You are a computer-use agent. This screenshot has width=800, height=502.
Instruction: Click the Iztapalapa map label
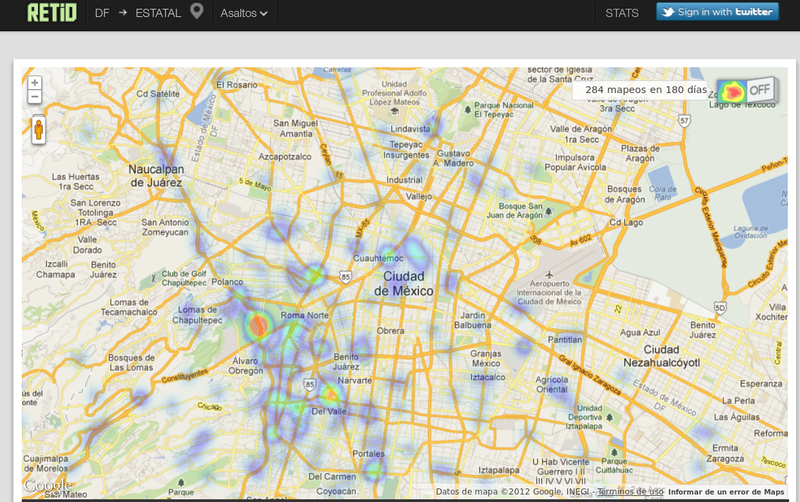498,470
